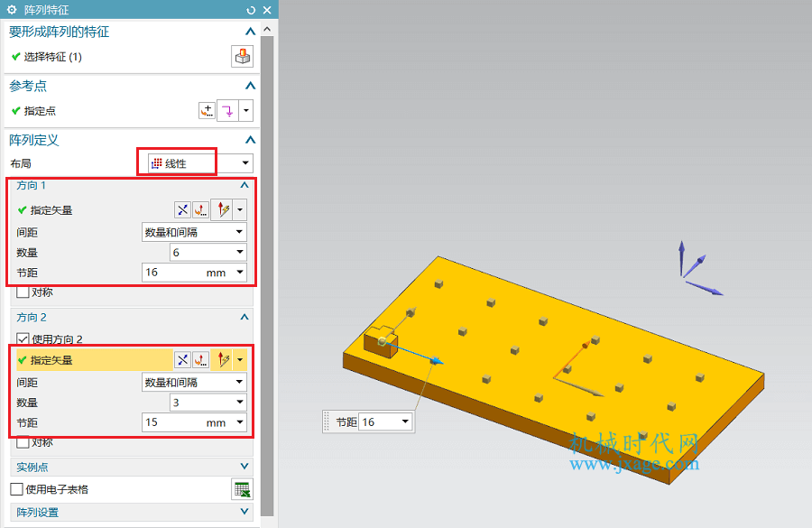Uncheck 使用方向 2 checkbox
This screenshot has height=528, width=812.
pos(23,338)
